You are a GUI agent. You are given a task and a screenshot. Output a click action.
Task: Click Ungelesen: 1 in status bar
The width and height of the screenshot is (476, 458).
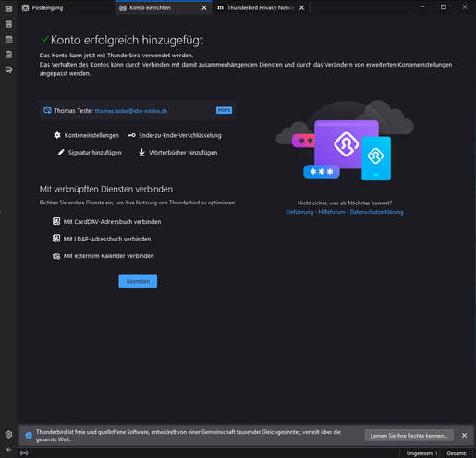click(421, 453)
